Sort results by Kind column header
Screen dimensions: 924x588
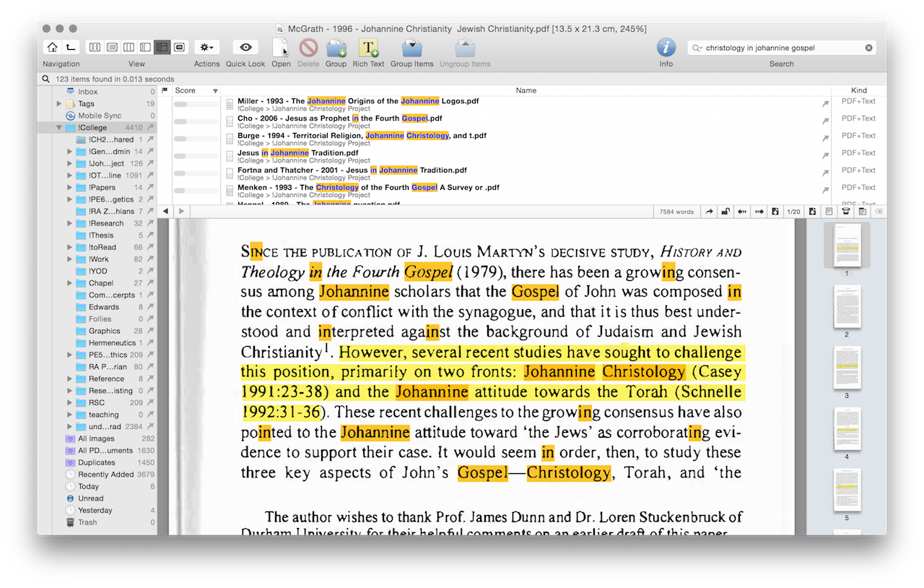point(858,90)
